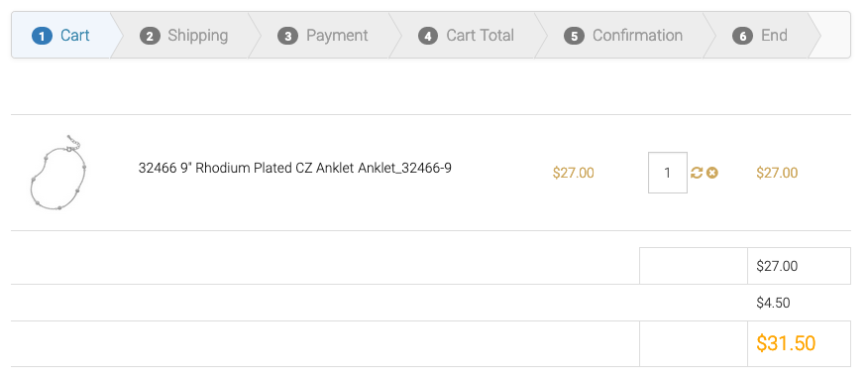Select the End step

pyautogui.click(x=774, y=36)
